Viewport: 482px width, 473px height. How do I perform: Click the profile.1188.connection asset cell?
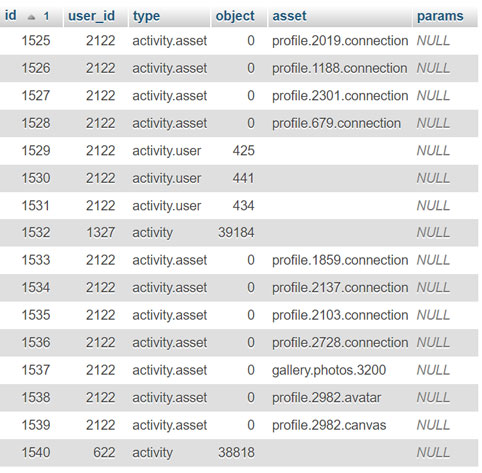pyautogui.click(x=340, y=68)
